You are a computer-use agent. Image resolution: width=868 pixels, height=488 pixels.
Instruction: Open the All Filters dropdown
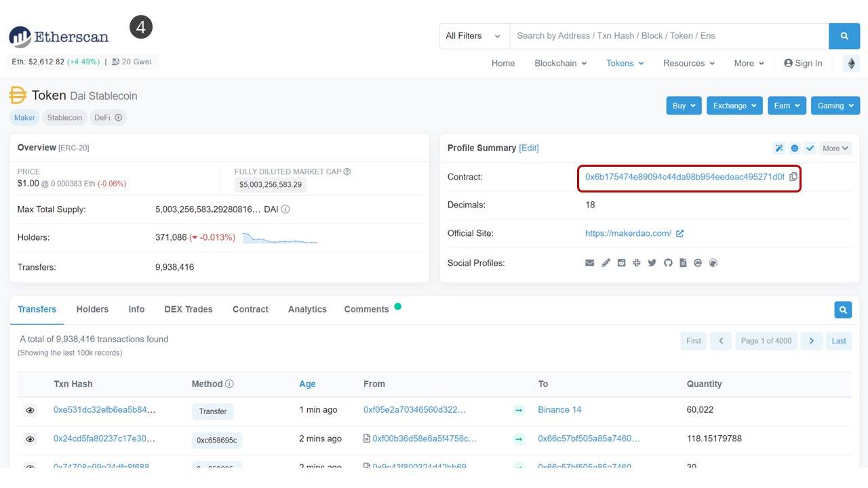(x=473, y=36)
